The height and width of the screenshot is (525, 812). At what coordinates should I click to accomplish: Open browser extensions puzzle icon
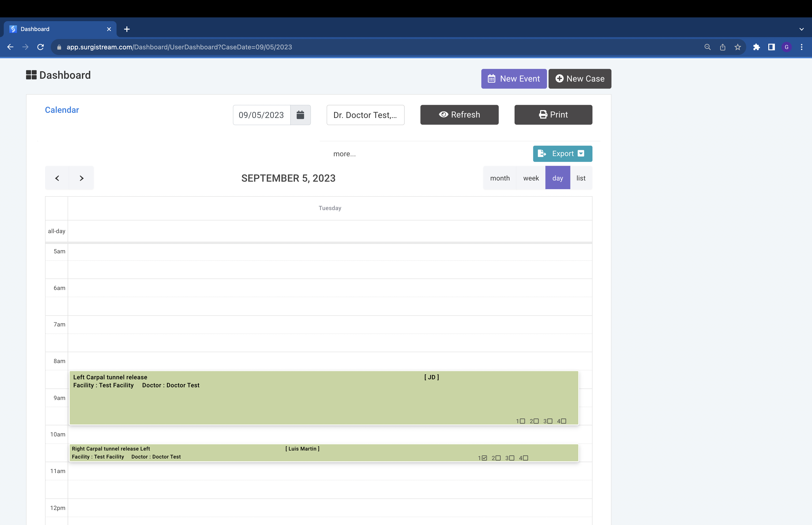[x=756, y=47]
